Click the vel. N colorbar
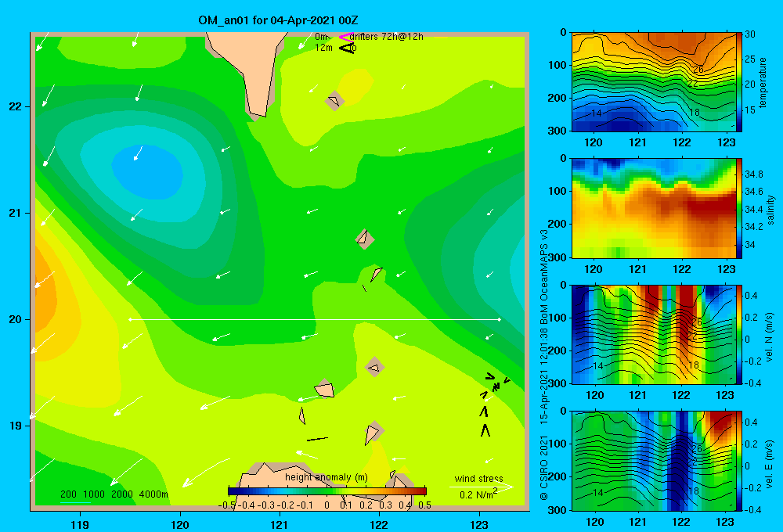This screenshot has height=532, width=783. (739, 335)
